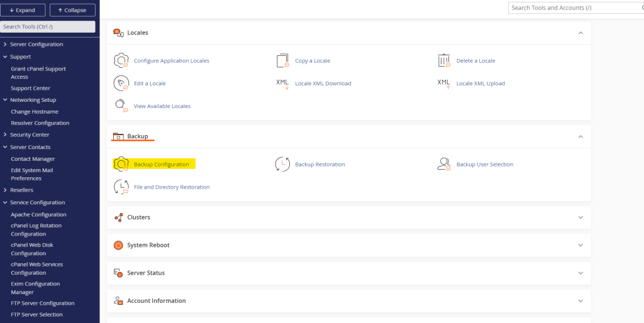
Task: Expand the Clusters section
Action: pos(580,217)
